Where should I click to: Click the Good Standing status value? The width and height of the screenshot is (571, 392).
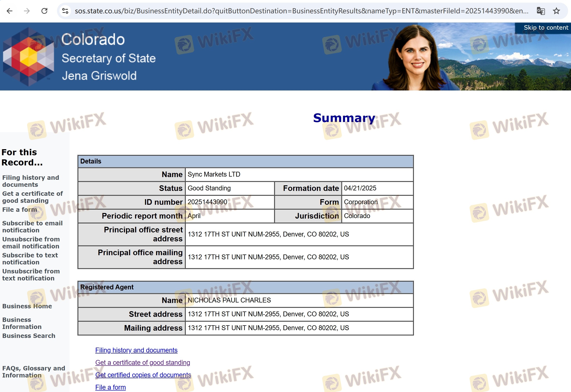coord(209,188)
